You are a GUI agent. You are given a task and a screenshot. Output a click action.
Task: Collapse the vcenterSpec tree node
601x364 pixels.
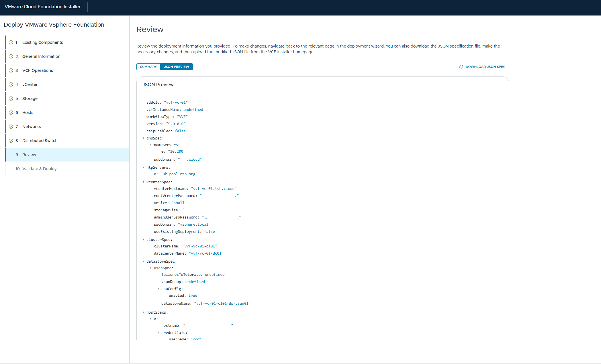click(x=143, y=182)
